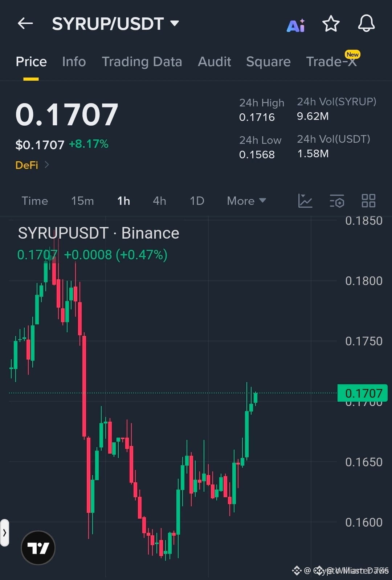Select the 15m chart interval
The height and width of the screenshot is (580, 392).
tap(82, 201)
